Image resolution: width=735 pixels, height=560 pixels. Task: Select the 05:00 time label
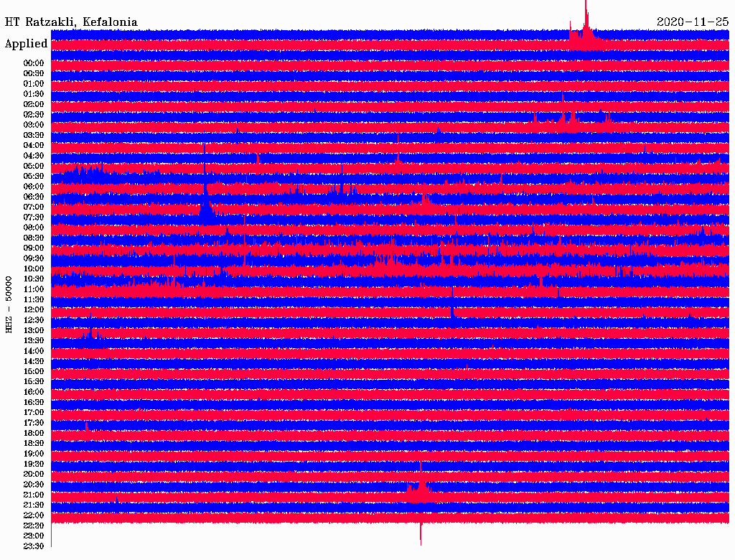pyautogui.click(x=34, y=166)
